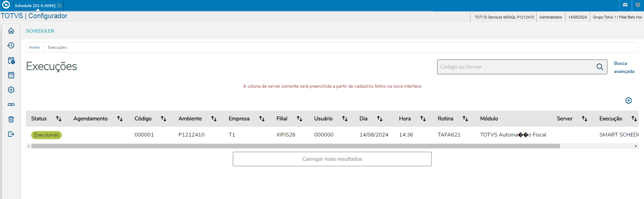Click Hora cell 14:36
Screen dimensions: 644x199
coord(406,135)
